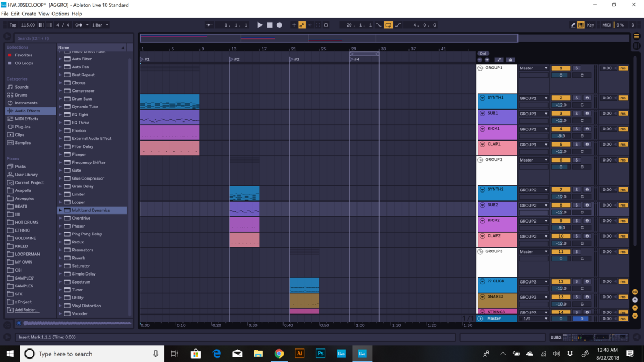This screenshot has width=644, height=362.
Task: Open the Instruments browser category
Action: (x=26, y=103)
